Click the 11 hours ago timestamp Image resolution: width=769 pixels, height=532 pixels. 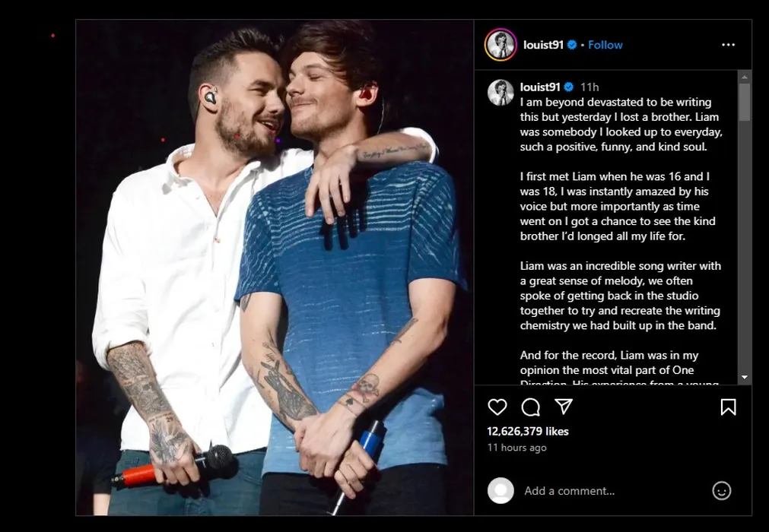point(516,447)
